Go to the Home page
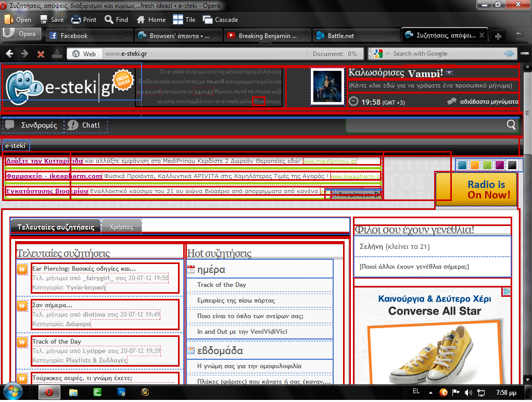This screenshot has height=402, width=532. click(141, 20)
